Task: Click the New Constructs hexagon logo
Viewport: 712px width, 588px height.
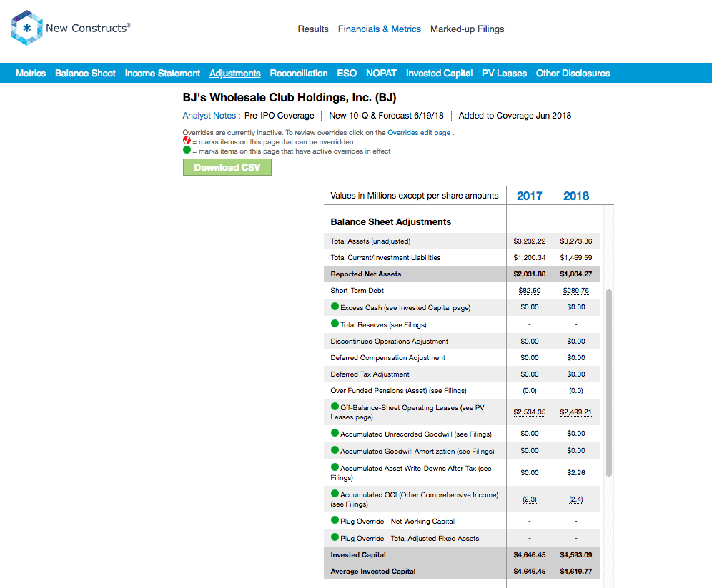Action: coord(26,28)
